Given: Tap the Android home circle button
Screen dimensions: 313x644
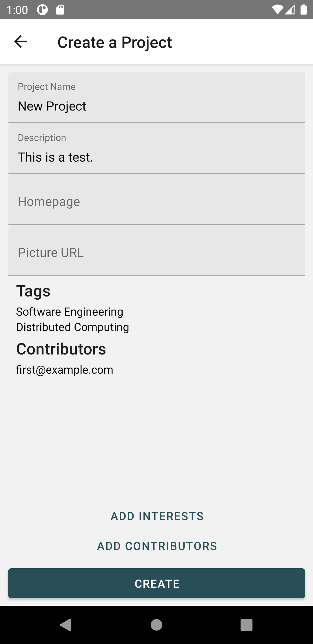Looking at the screenshot, I should pos(156,625).
